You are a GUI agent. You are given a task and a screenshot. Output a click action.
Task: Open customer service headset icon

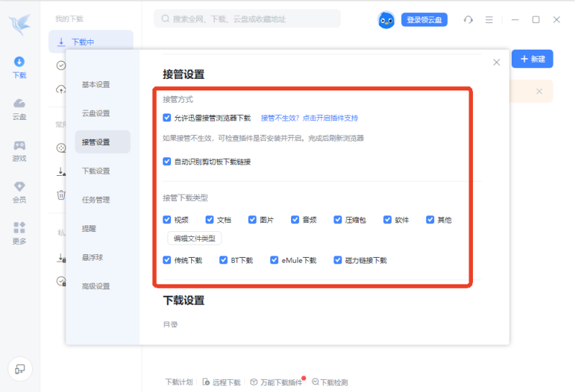click(x=469, y=20)
